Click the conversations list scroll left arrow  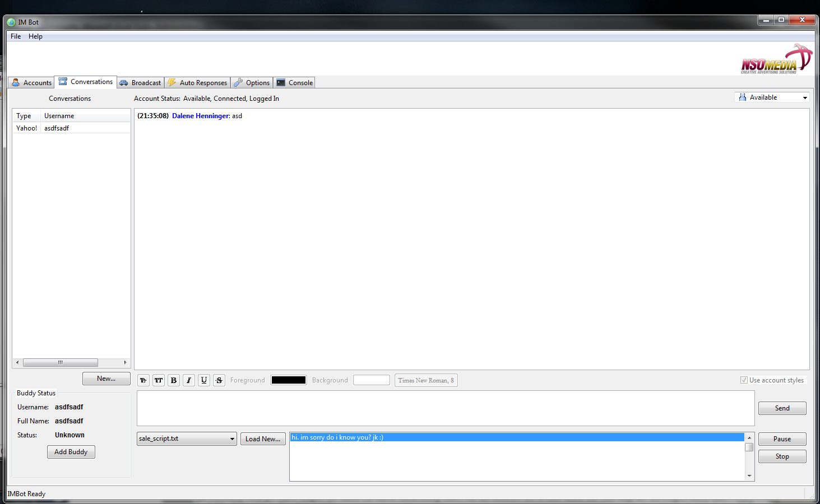[17, 362]
